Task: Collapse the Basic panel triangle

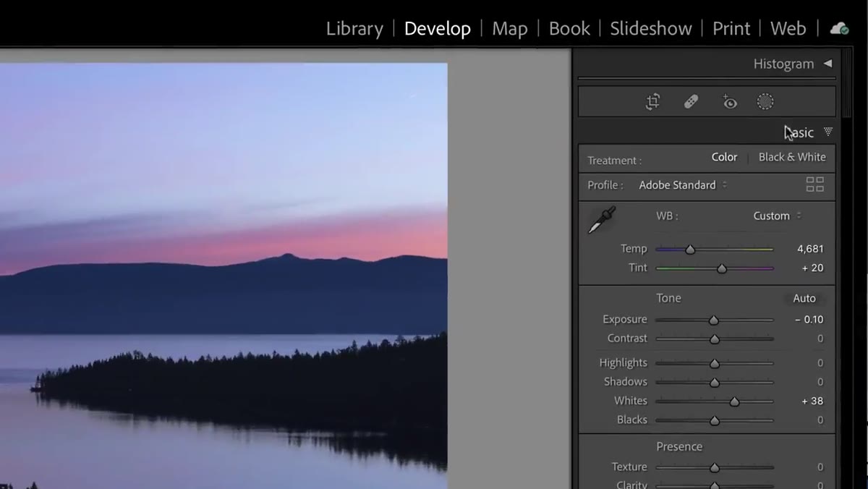Action: (x=828, y=132)
